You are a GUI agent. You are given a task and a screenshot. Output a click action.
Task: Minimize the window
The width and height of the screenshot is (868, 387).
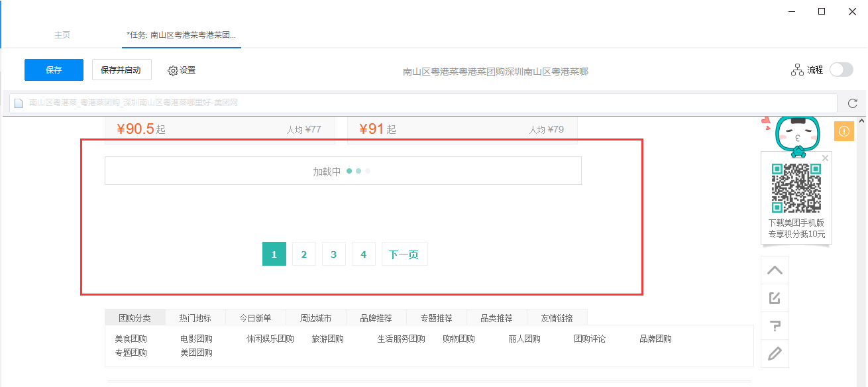[791, 11]
